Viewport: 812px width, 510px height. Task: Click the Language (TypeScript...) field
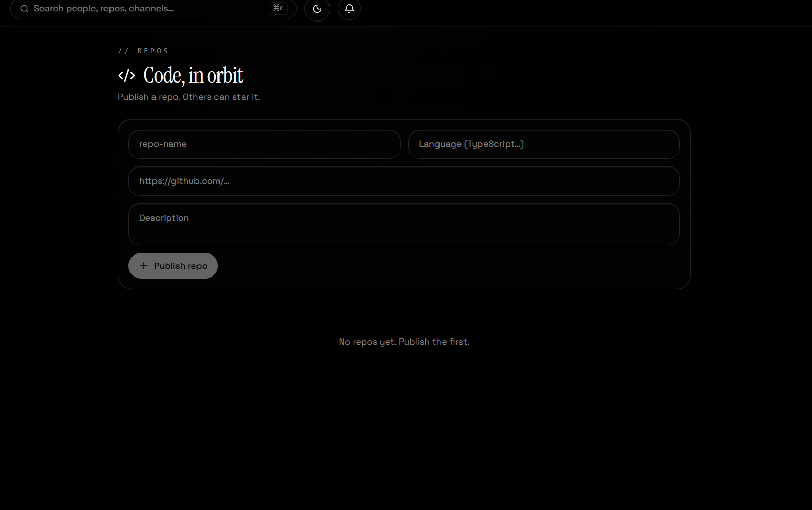coord(544,144)
